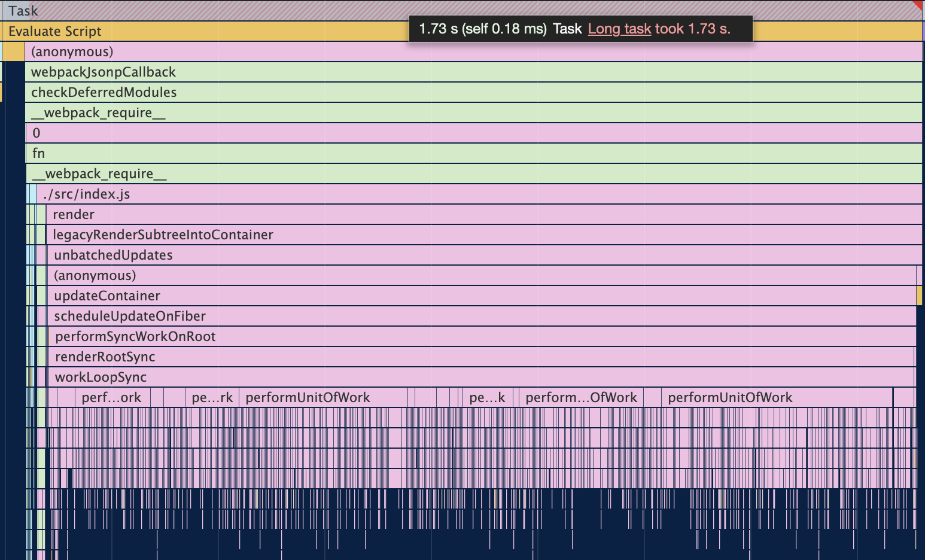Select the truncated 'pe…k' bar
Viewport: 925px width, 560px height.
tap(488, 397)
